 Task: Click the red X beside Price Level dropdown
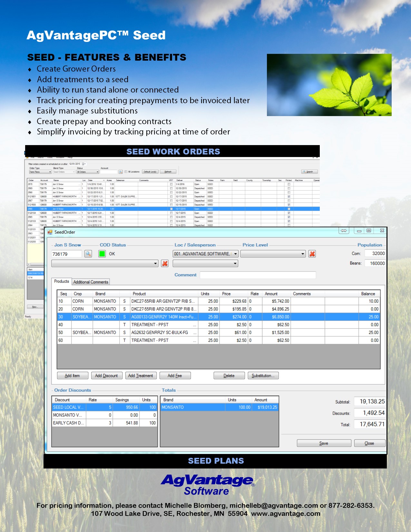point(312,254)
